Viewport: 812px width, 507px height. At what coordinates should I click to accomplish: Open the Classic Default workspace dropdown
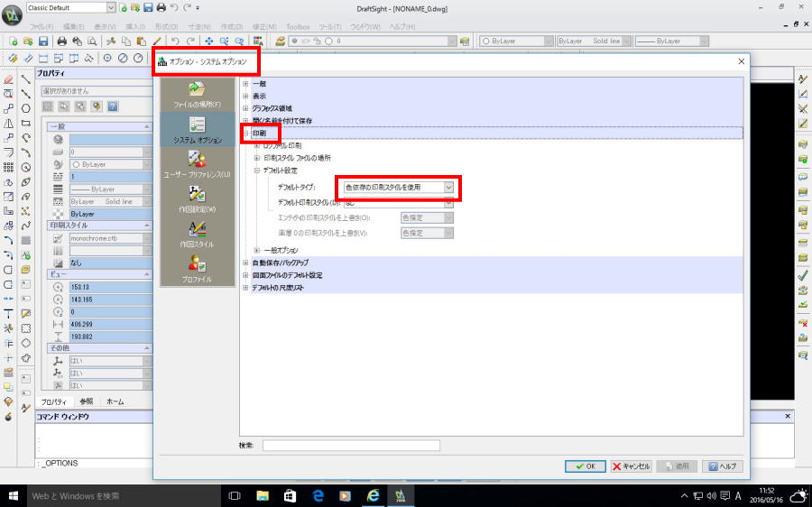(x=111, y=8)
